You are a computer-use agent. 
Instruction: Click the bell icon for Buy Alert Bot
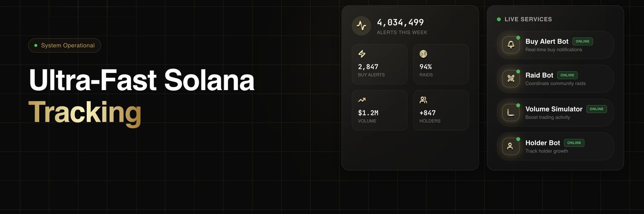click(x=510, y=45)
